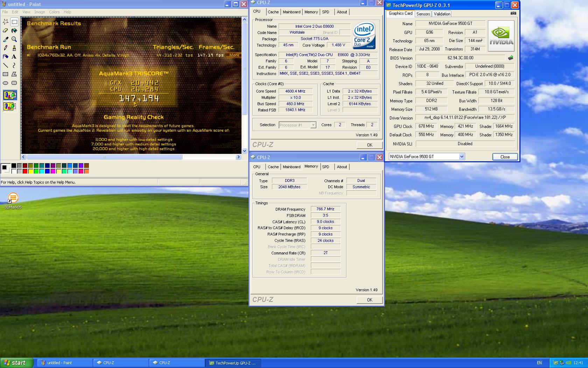The height and width of the screenshot is (368, 588).
Task: Open SPD tab in lower CPU-Z window
Action: click(x=326, y=167)
